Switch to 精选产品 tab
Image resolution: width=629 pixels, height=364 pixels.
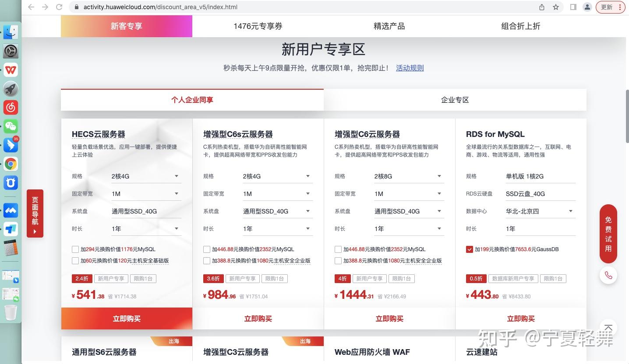pyautogui.click(x=389, y=26)
